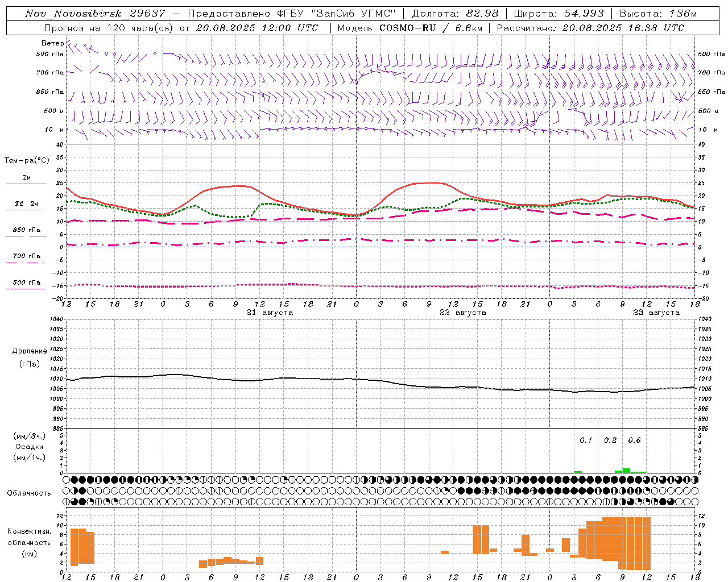Click the 0.1 precipitation value
728x582 pixels.
coord(586,440)
